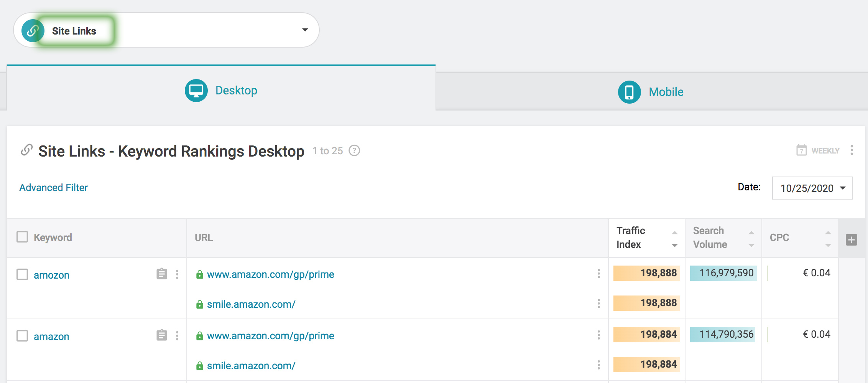This screenshot has height=383, width=868.
Task: Open URL options menu for amozon's www.amazon.com/gp/prime
Action: (x=599, y=274)
